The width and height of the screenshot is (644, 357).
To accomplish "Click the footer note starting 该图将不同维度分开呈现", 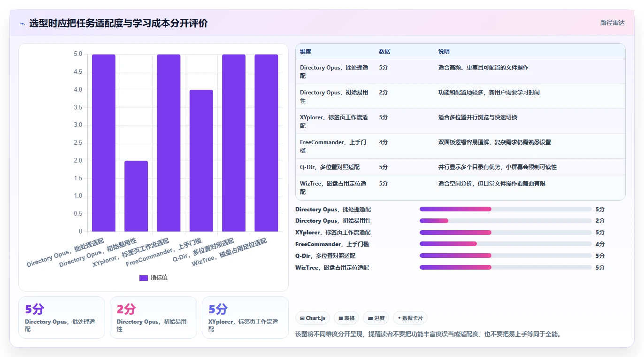I will pos(428,334).
